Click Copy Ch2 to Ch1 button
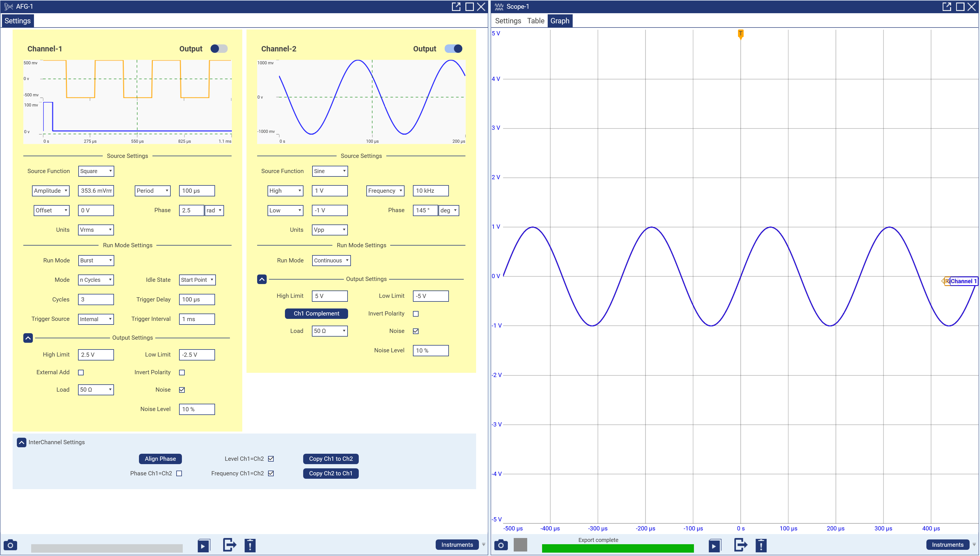Viewport: 980px width, 556px height. coord(331,473)
